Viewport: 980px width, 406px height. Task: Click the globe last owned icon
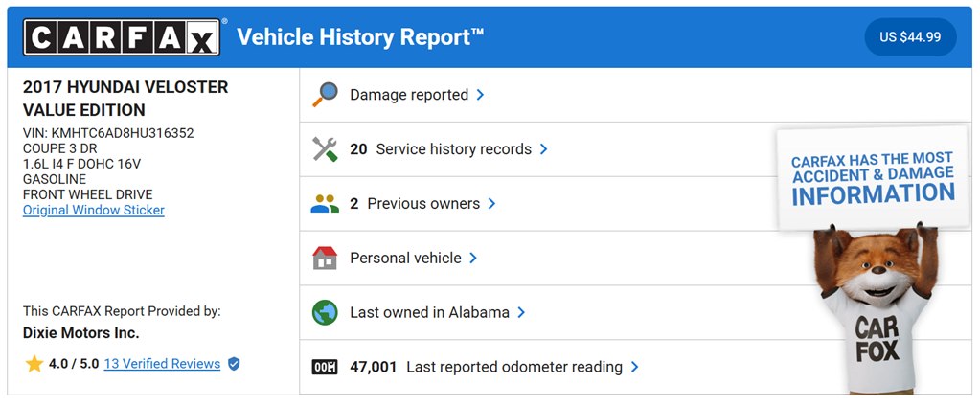[x=325, y=312]
